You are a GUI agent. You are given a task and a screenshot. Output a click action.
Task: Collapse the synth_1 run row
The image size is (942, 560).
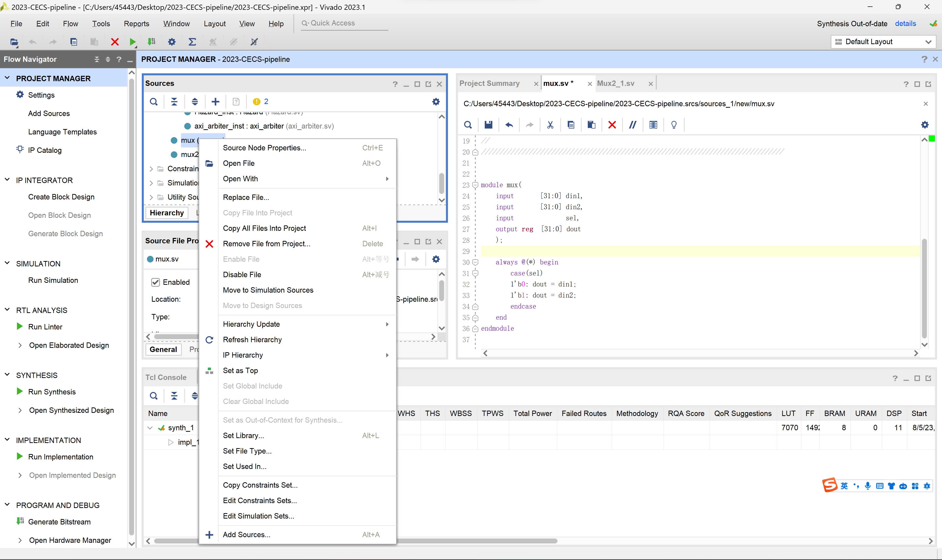(x=149, y=428)
